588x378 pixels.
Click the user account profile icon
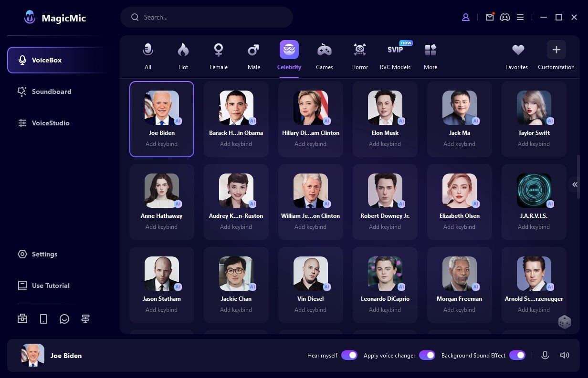tap(465, 17)
